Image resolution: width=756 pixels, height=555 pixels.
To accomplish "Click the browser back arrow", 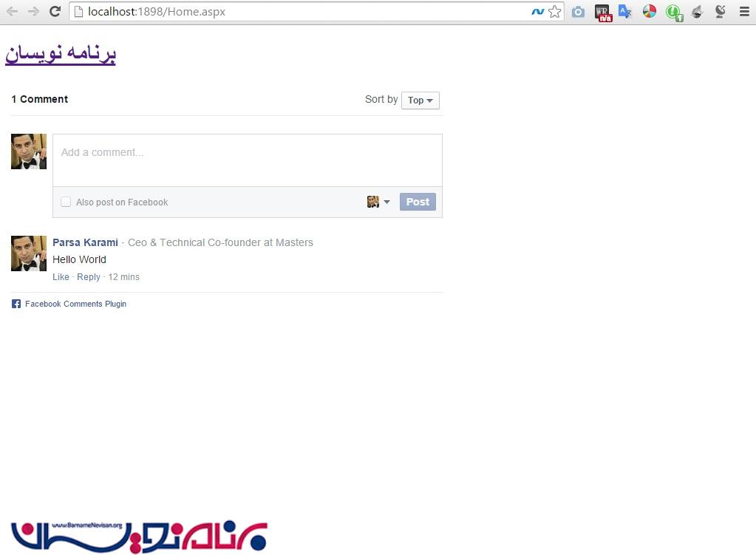I will pos(12,11).
